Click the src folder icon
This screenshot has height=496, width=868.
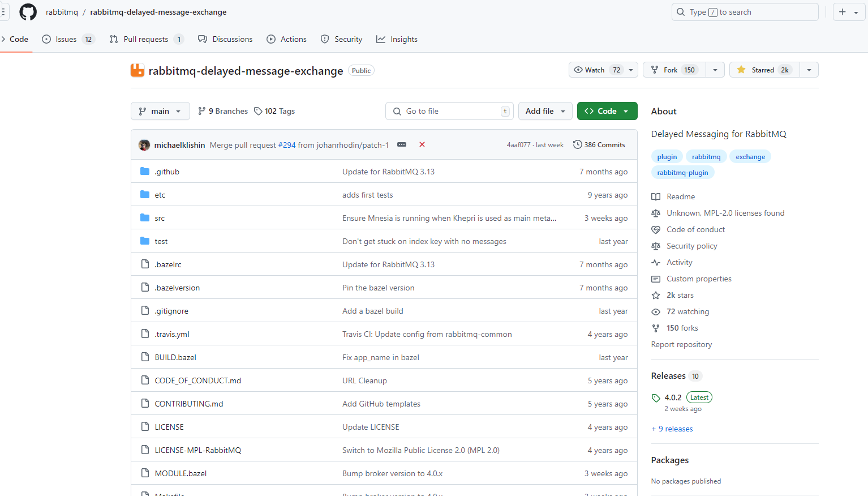click(x=145, y=217)
